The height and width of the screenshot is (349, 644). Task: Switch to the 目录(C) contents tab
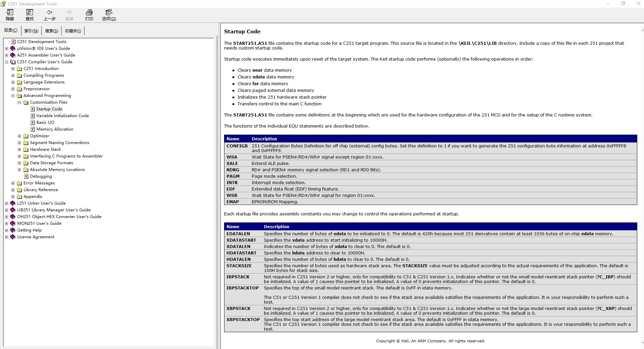[11, 30]
